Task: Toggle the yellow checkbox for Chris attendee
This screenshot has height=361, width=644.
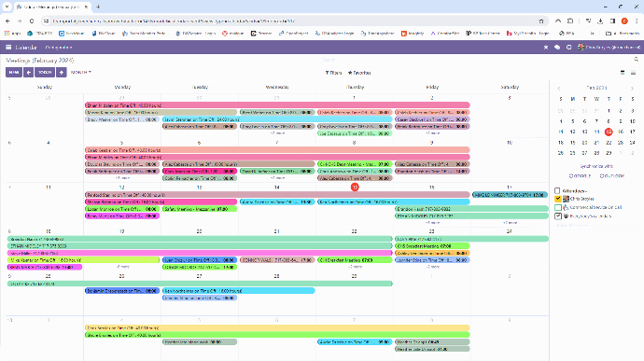Action: (x=558, y=199)
